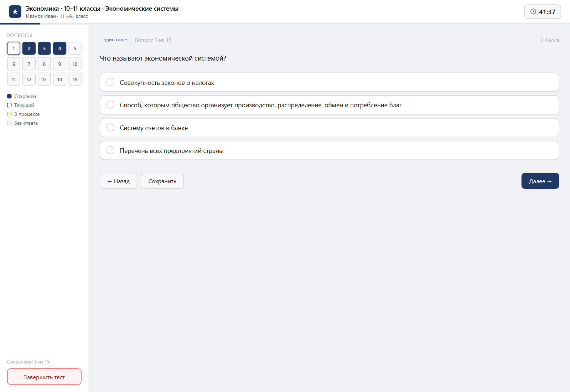The image size is (570, 392).
Task: Open question 12
Action: [x=29, y=79]
